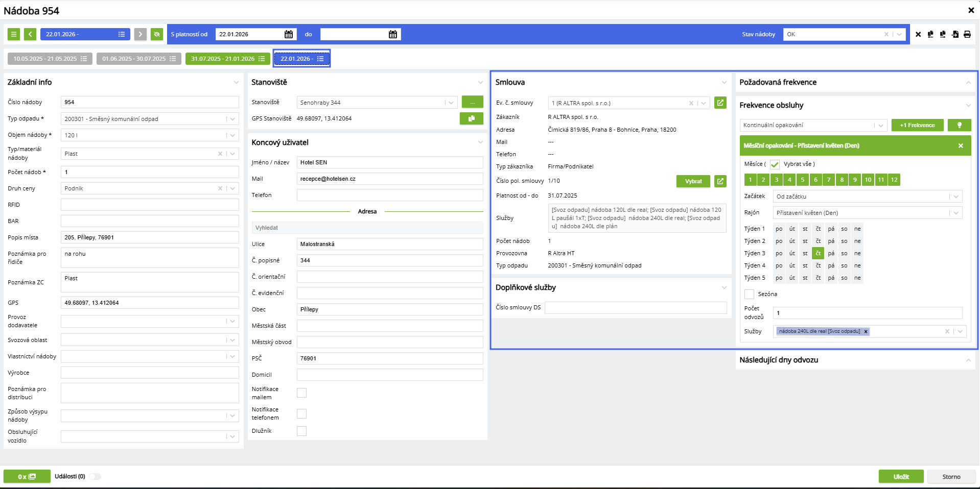Toggle month 6 button

(816, 180)
